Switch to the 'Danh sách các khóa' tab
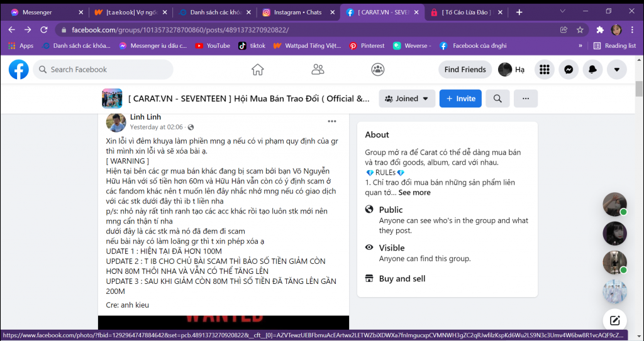This screenshot has height=341, width=644. click(214, 13)
